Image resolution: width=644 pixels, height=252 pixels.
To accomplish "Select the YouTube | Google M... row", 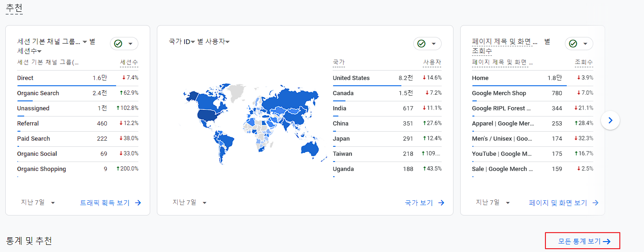I will (533, 153).
